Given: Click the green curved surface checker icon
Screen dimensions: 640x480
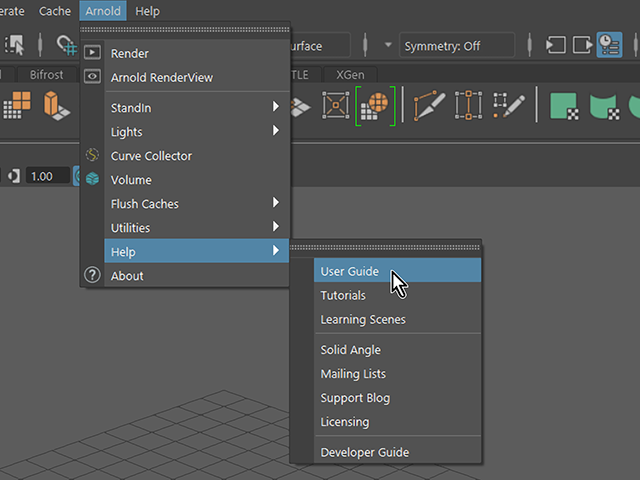Looking at the screenshot, I should click(x=604, y=107).
